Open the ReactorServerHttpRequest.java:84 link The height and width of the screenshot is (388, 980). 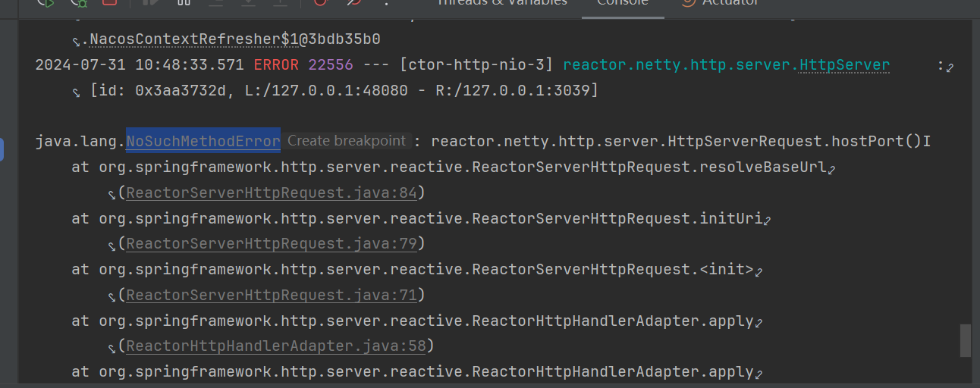tap(272, 192)
